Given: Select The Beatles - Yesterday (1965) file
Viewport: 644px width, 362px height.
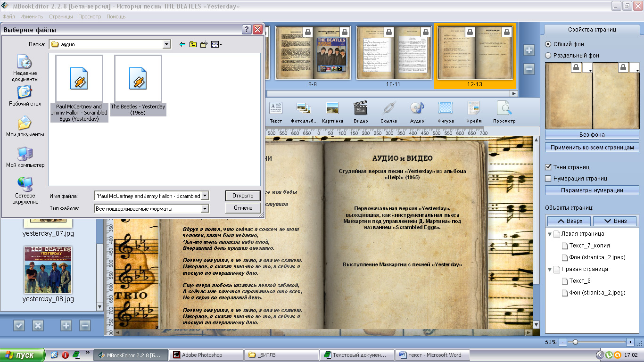Looking at the screenshot, I should point(138,85).
